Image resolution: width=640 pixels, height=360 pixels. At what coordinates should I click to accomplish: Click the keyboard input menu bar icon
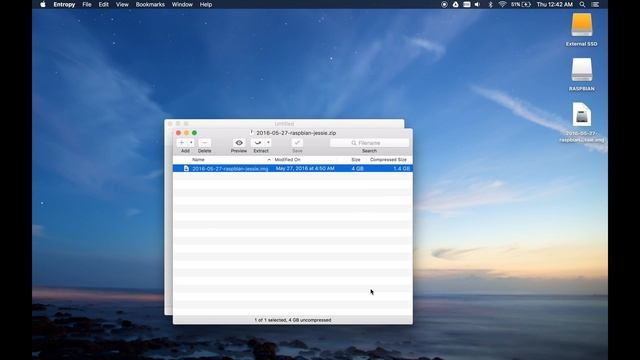click(x=467, y=4)
